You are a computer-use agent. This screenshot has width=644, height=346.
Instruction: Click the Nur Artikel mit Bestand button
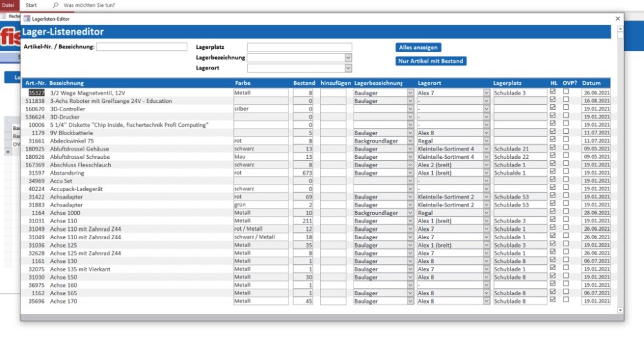(430, 61)
